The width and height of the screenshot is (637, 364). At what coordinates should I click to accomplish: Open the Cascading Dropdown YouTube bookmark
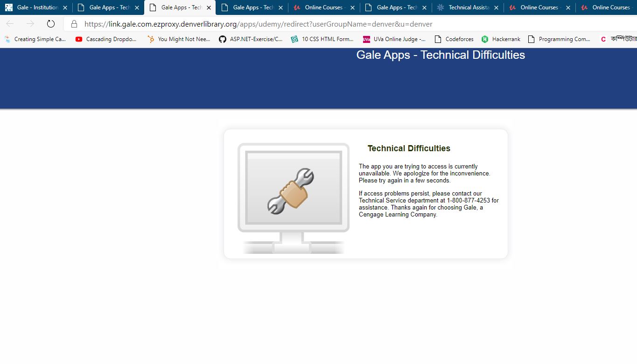tap(106, 39)
